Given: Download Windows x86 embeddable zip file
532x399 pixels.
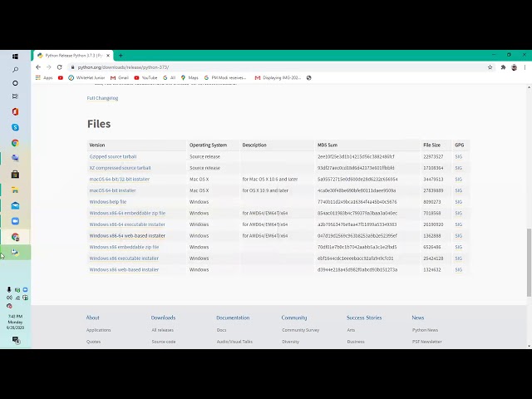Looking at the screenshot, I should 124,247.
